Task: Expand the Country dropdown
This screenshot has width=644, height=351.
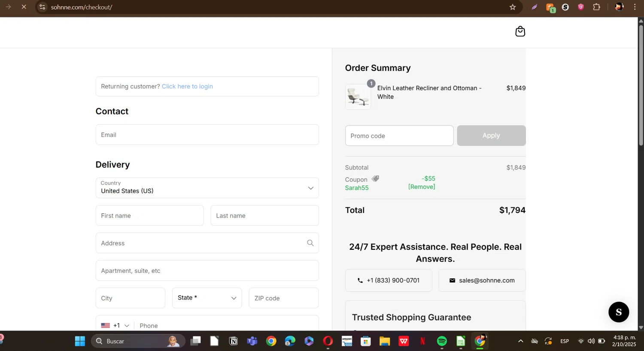Action: coord(207,188)
